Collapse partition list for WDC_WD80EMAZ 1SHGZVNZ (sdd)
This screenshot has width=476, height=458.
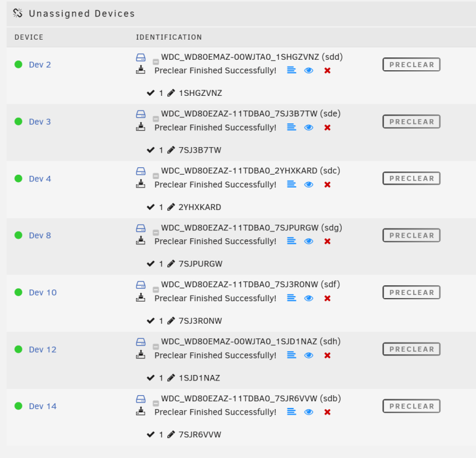tap(156, 62)
